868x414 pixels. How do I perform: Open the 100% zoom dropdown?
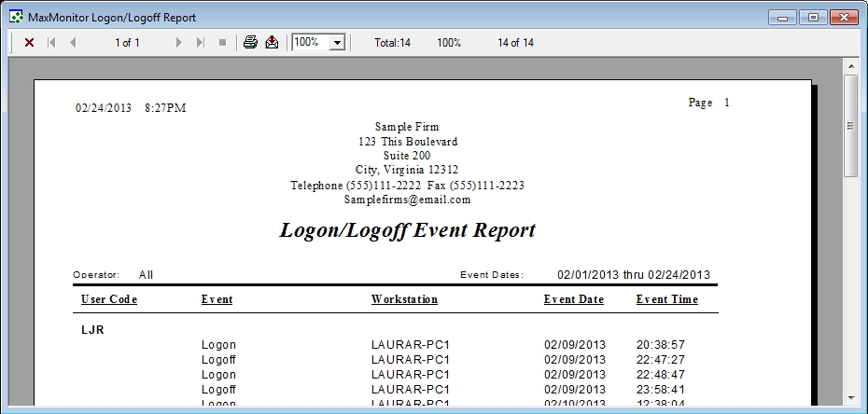337,43
